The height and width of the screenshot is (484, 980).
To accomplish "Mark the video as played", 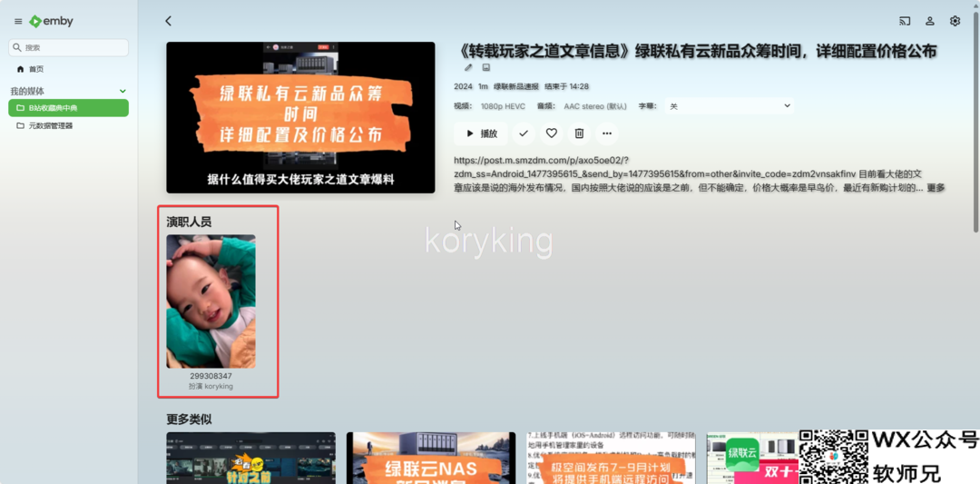I will [524, 133].
